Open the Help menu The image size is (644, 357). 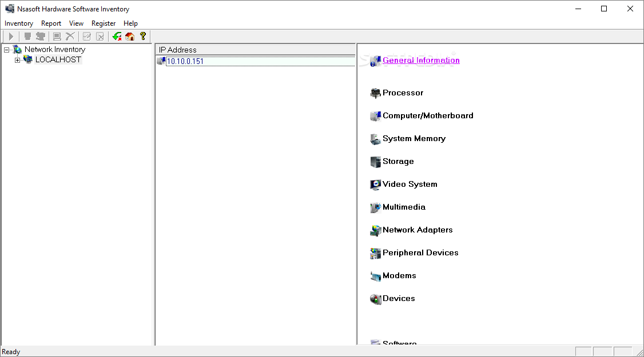[130, 23]
